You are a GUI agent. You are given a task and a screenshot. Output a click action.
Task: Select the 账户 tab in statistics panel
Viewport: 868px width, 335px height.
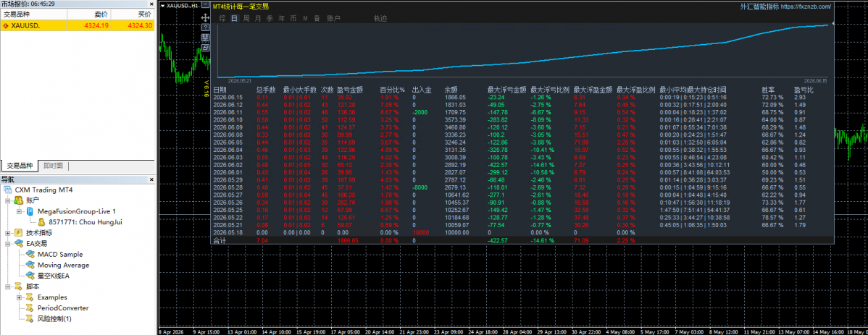tap(334, 18)
